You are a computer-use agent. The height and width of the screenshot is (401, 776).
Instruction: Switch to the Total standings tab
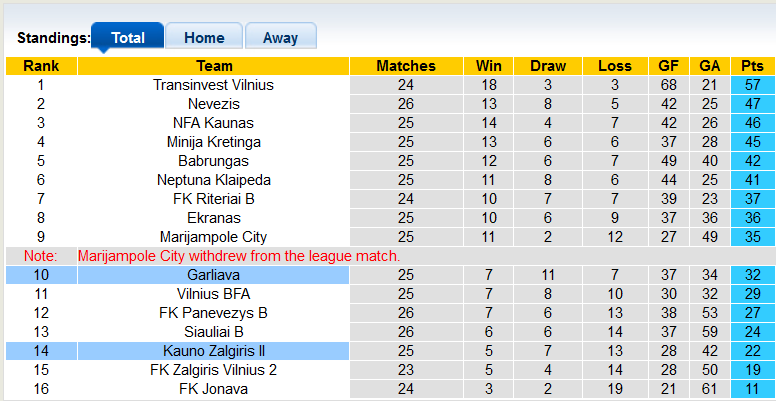coord(128,38)
